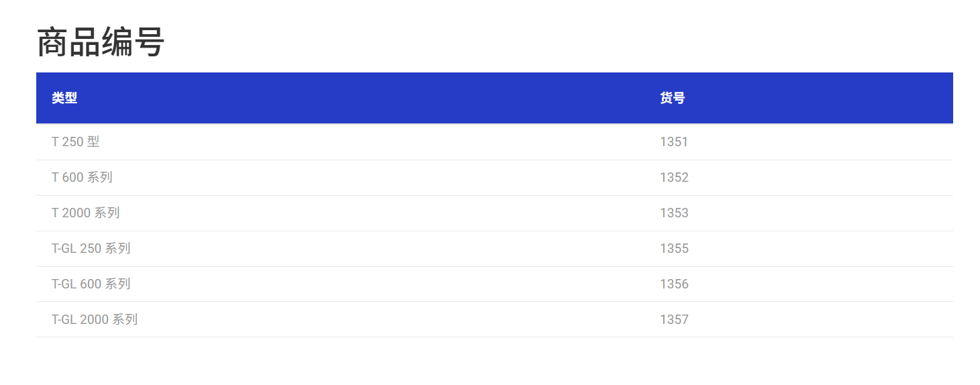Select item number 1356
Image resolution: width=980 pixels, height=385 pixels.
(x=674, y=284)
